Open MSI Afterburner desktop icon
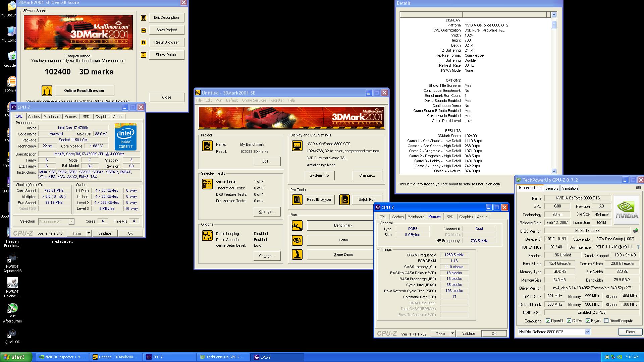Image resolution: width=644 pixels, height=362 pixels. tap(12, 312)
